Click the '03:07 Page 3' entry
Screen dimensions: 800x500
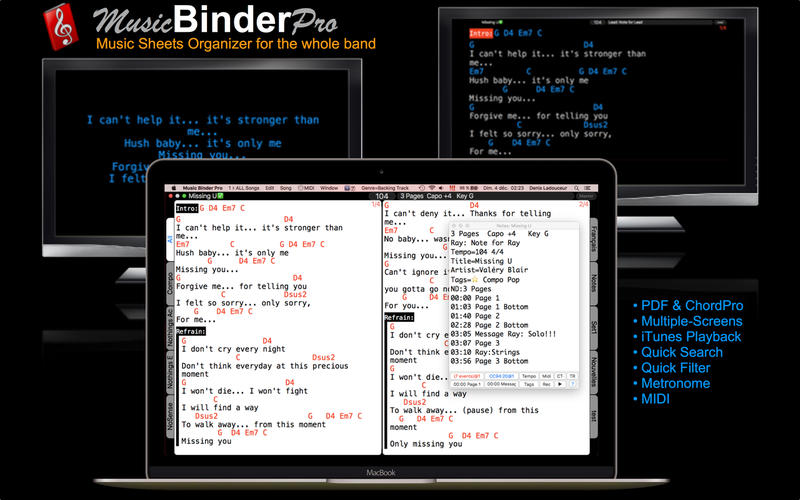475,343
